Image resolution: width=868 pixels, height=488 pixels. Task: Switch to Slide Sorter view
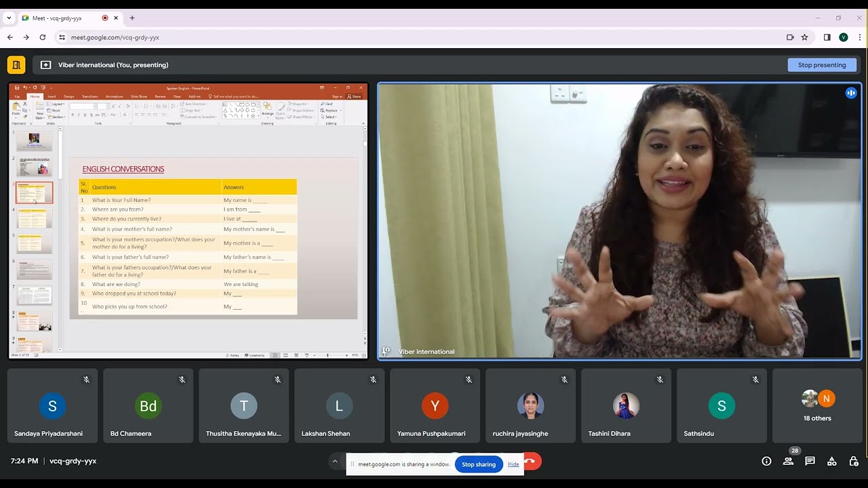[x=285, y=355]
